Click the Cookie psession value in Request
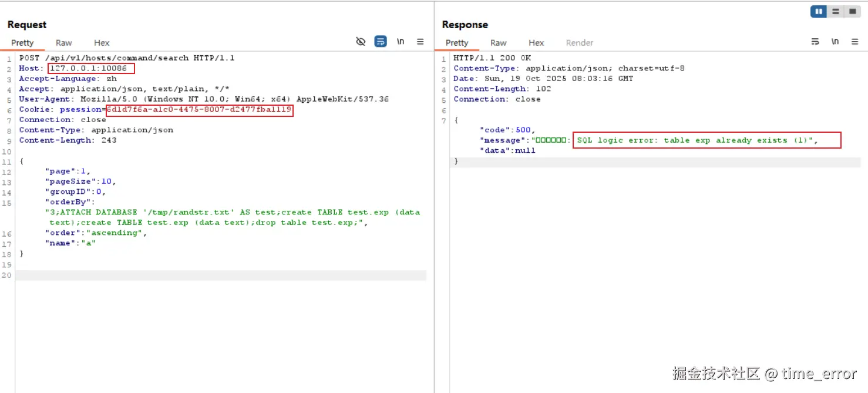Viewport: 868px width, 393px height. (199, 110)
